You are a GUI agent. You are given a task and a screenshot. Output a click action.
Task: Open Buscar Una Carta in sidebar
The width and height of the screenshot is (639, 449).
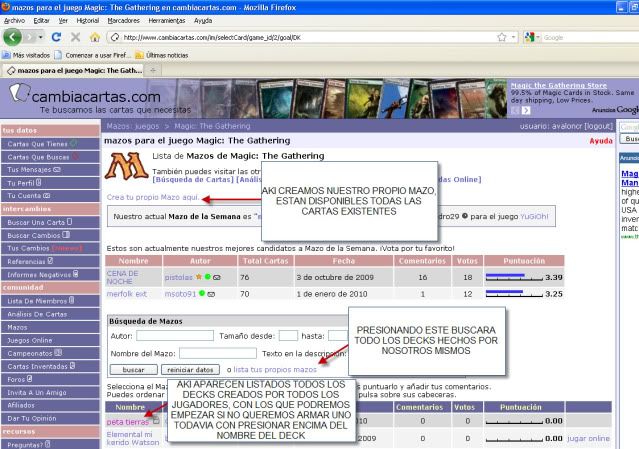pyautogui.click(x=50, y=222)
